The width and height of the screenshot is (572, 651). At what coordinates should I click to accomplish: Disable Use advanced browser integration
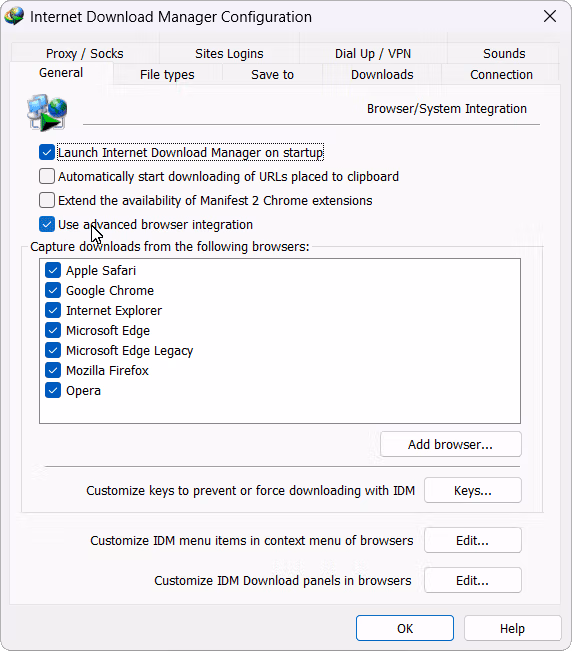pyautogui.click(x=47, y=224)
